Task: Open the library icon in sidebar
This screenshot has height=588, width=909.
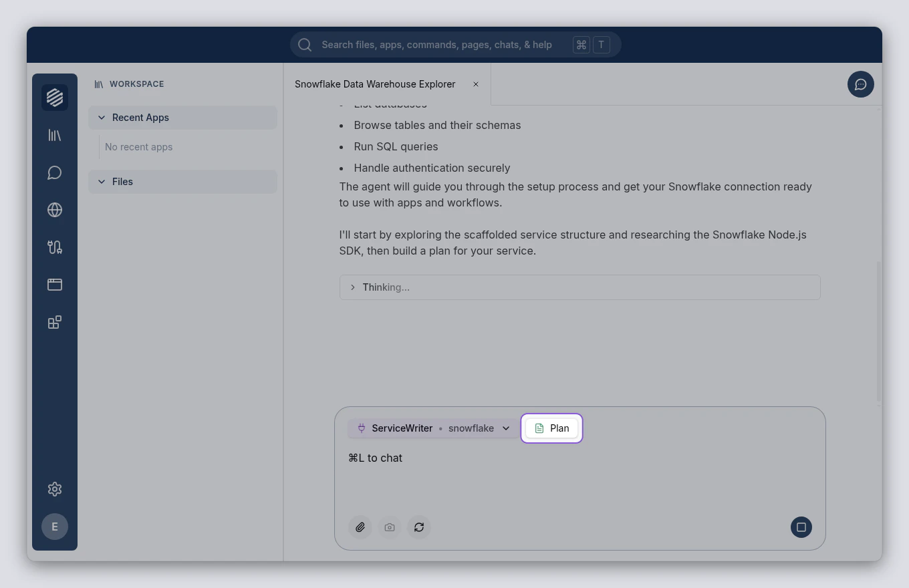Action: click(x=55, y=135)
